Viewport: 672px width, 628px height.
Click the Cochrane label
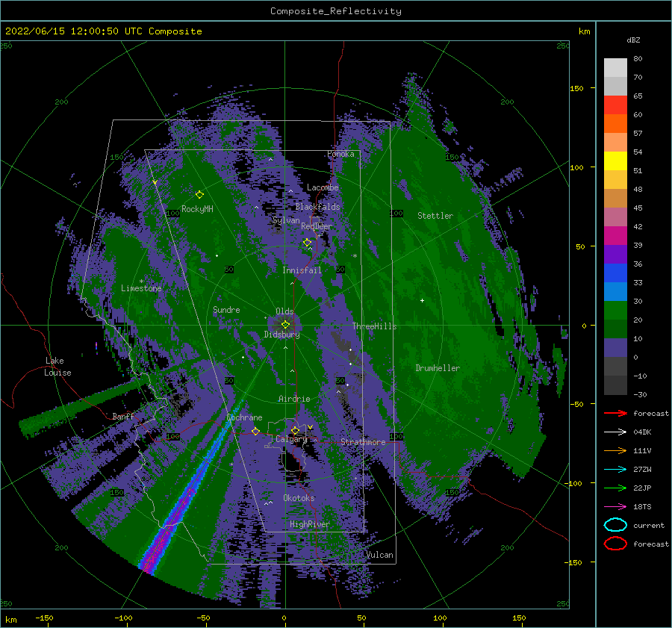pyautogui.click(x=244, y=417)
